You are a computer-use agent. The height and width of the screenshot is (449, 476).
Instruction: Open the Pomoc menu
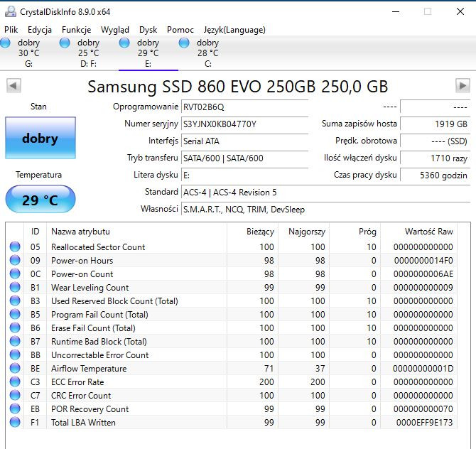click(180, 30)
